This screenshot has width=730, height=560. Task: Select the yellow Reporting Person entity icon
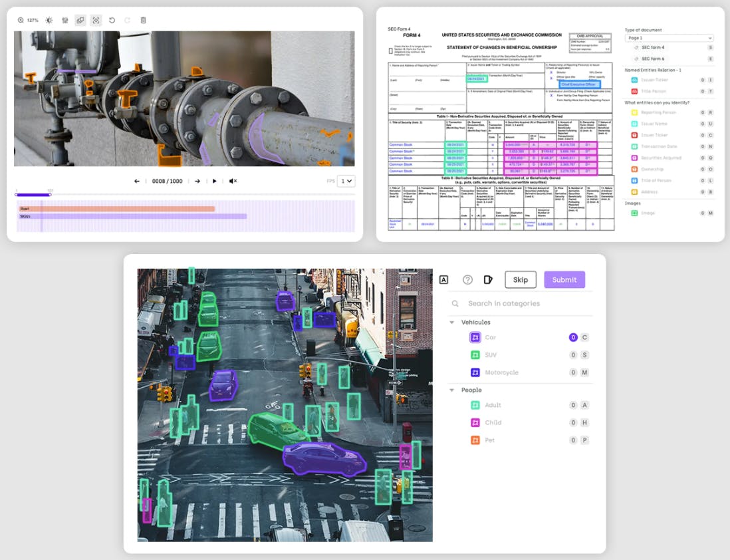point(634,112)
